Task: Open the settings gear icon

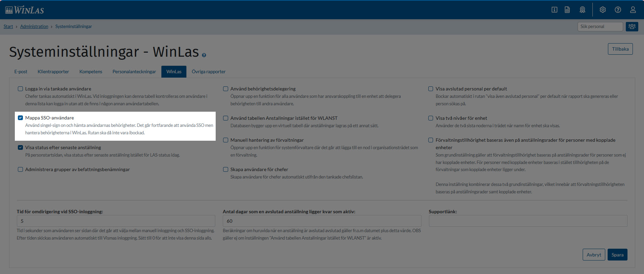Action: (603, 10)
